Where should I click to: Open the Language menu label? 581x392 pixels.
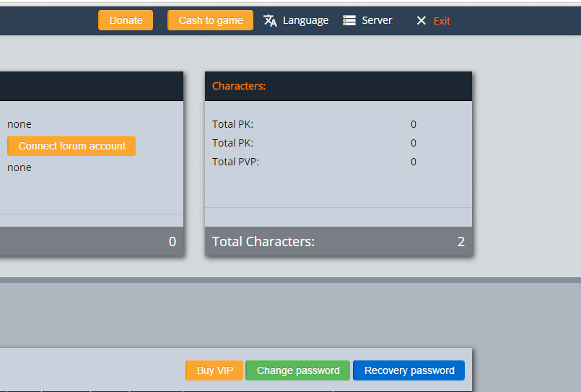[305, 20]
